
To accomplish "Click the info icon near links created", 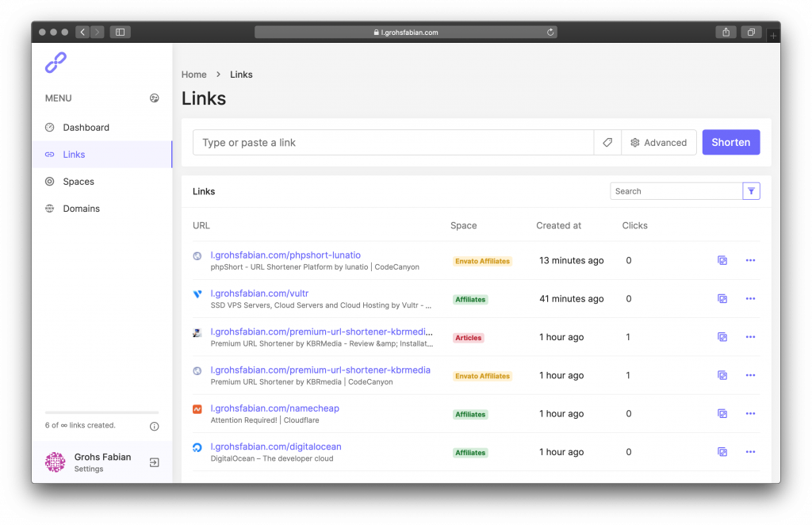I will (x=155, y=426).
